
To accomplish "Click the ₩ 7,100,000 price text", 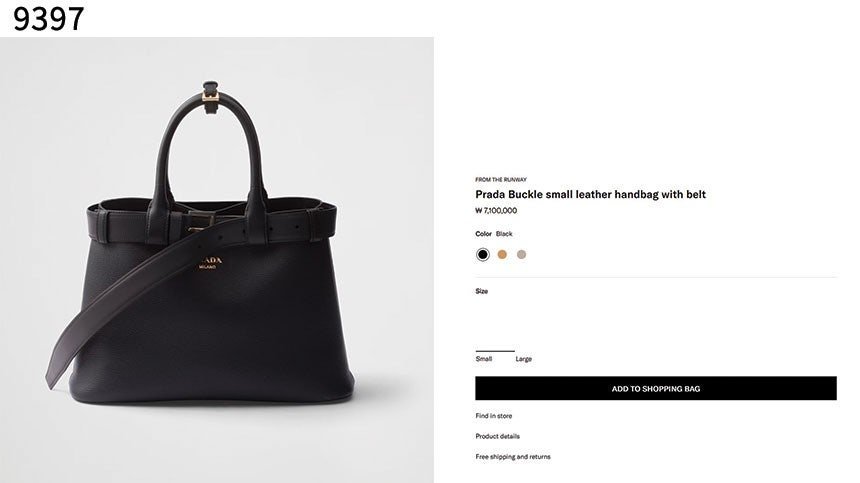I will point(496,211).
